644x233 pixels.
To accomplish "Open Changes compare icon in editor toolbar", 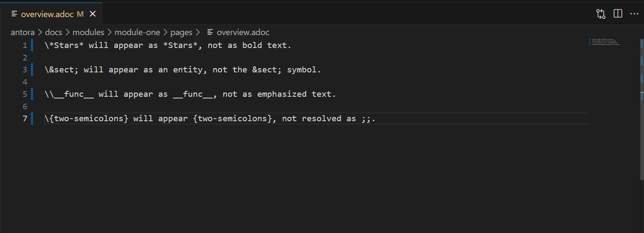I will coord(601,14).
